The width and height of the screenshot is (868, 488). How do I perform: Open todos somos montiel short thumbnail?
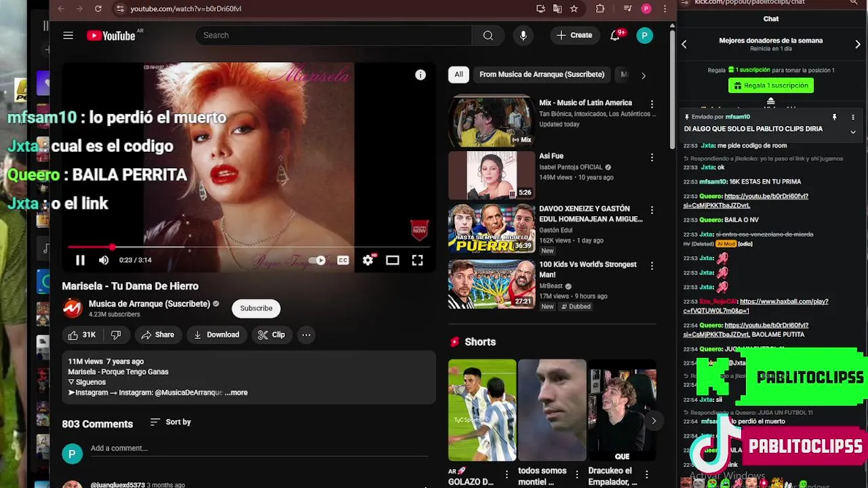tap(552, 410)
